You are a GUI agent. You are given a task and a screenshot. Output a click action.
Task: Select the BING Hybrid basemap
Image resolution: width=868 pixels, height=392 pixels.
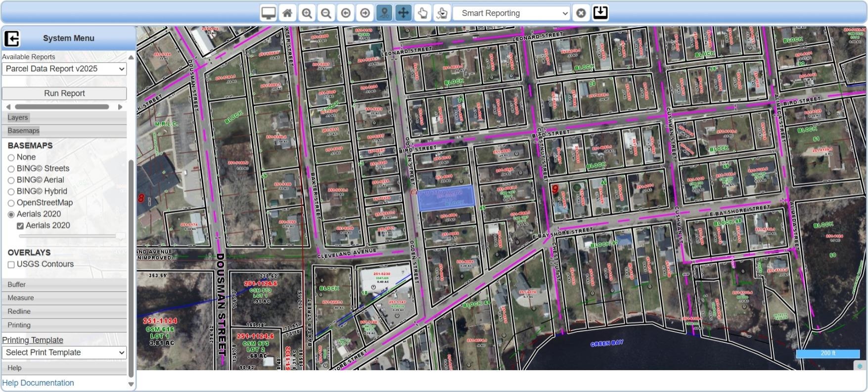tap(11, 192)
